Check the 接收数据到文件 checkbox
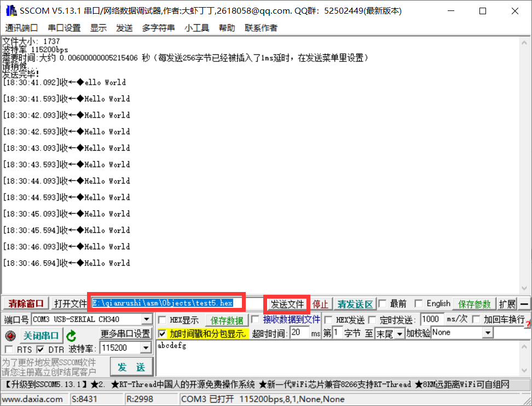This screenshot has height=406, width=532. (255, 319)
